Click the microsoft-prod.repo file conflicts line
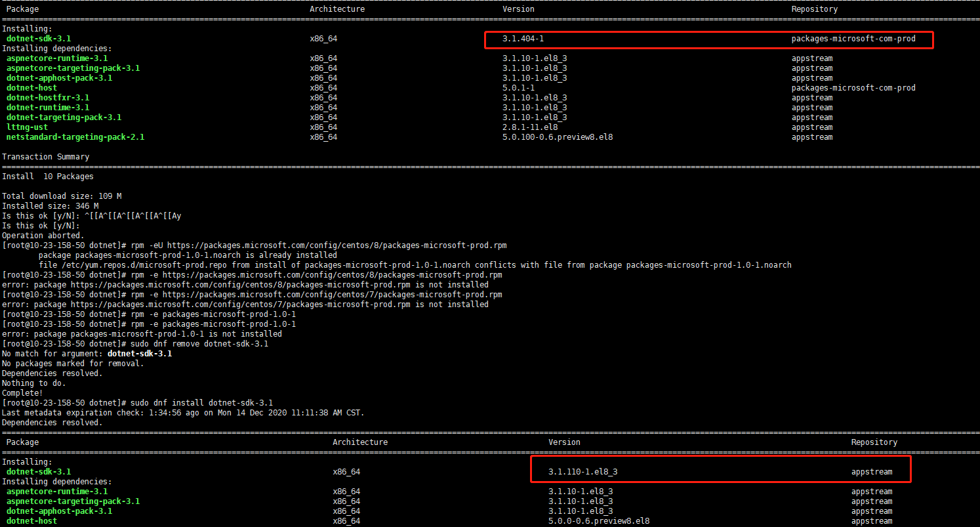This screenshot has height=527, width=980. pyautogui.click(x=415, y=265)
